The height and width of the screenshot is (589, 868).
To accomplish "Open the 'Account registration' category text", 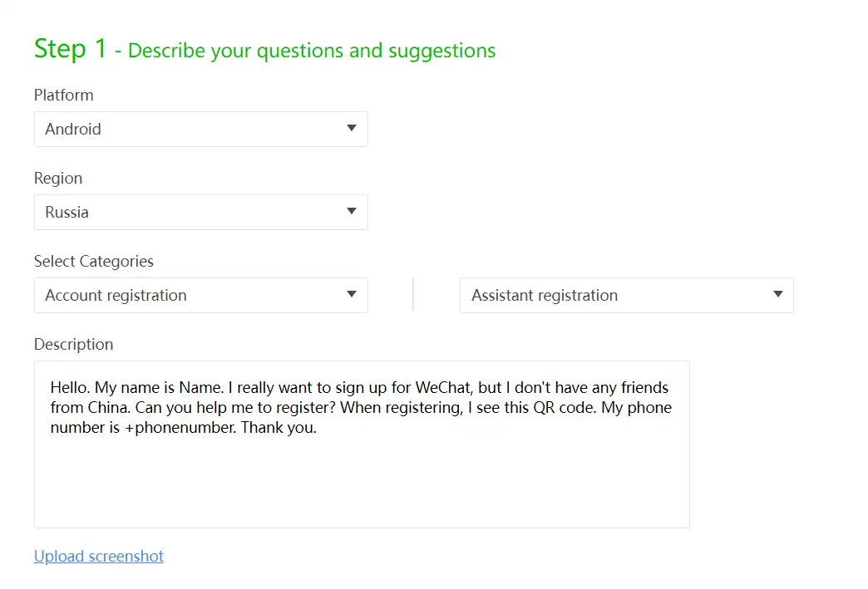I will (x=116, y=296).
